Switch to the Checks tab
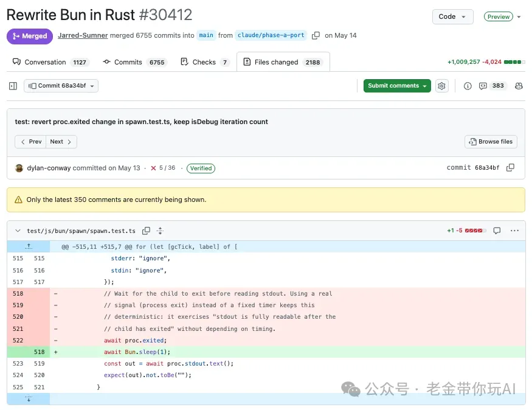This screenshot has width=532, height=410. [205, 62]
